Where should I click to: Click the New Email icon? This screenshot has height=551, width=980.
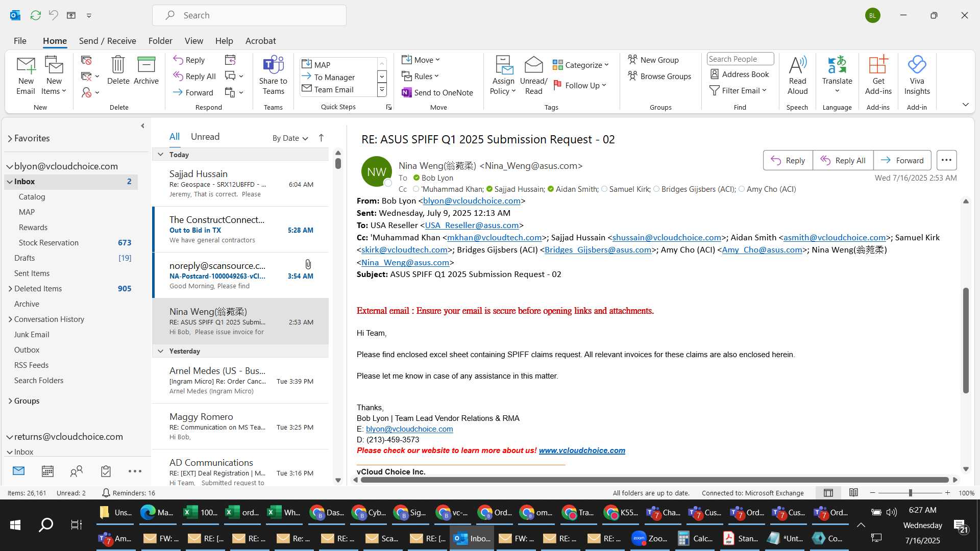pos(26,76)
